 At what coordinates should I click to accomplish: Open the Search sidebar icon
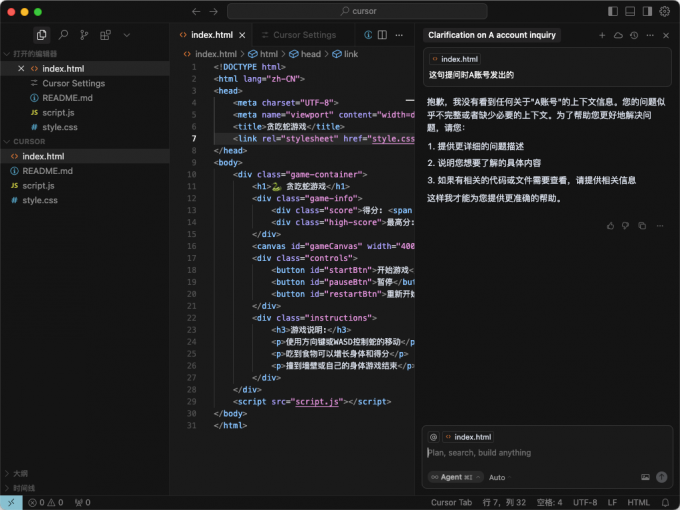click(x=63, y=35)
